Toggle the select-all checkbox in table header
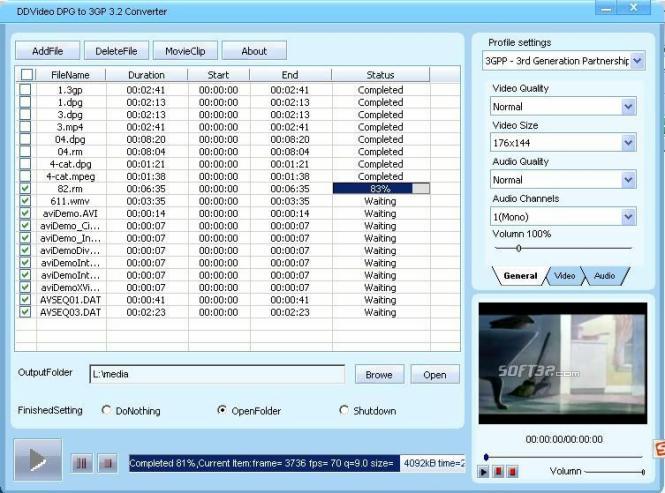Image resolution: width=665 pixels, height=493 pixels. 26,75
